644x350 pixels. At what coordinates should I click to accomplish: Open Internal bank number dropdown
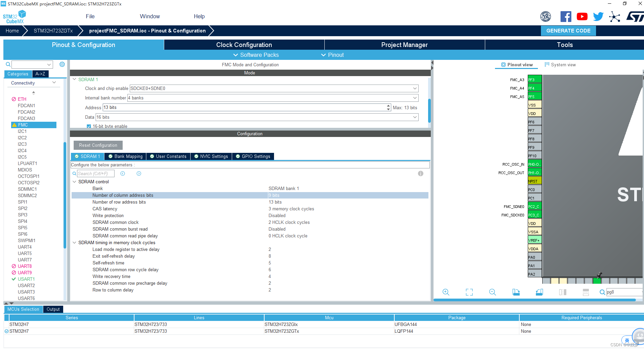(273, 98)
